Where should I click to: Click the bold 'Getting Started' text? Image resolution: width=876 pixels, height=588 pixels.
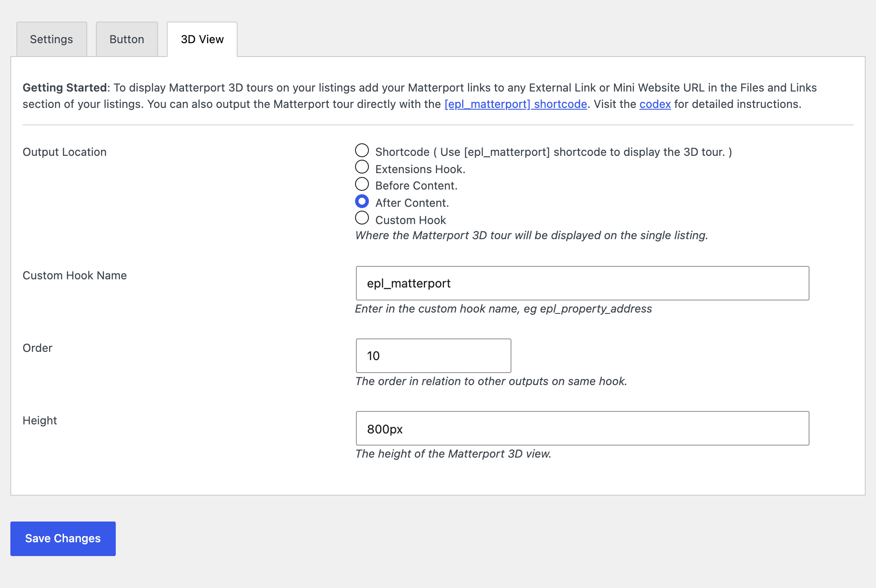point(65,88)
